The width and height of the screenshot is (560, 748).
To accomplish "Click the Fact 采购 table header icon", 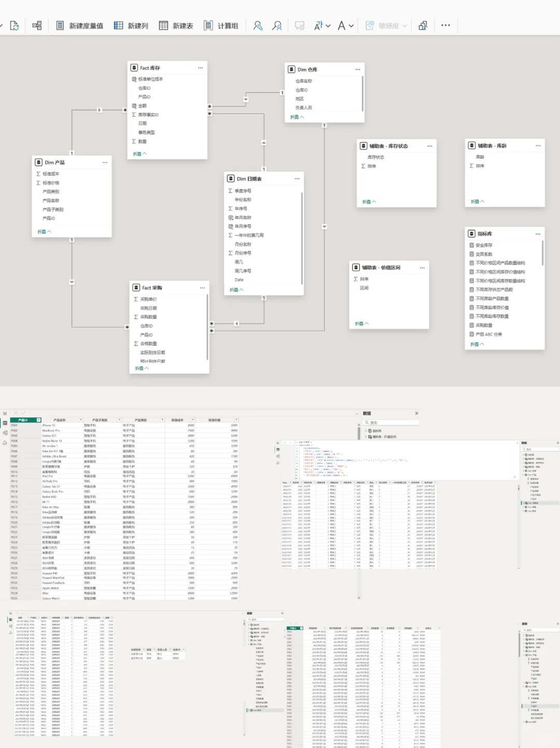I will point(136,288).
